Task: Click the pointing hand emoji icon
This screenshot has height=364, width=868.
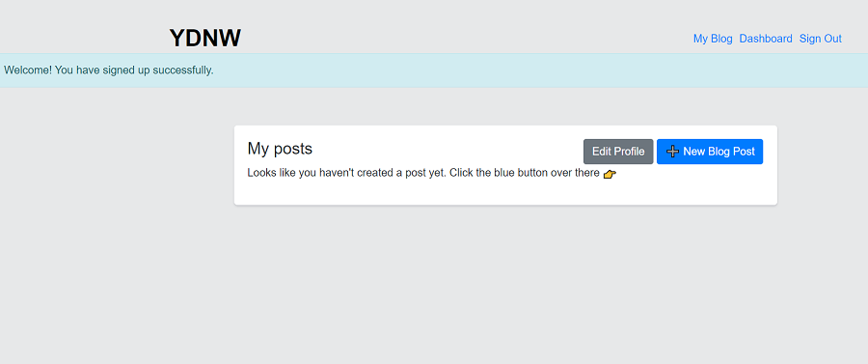Action: coord(610,174)
